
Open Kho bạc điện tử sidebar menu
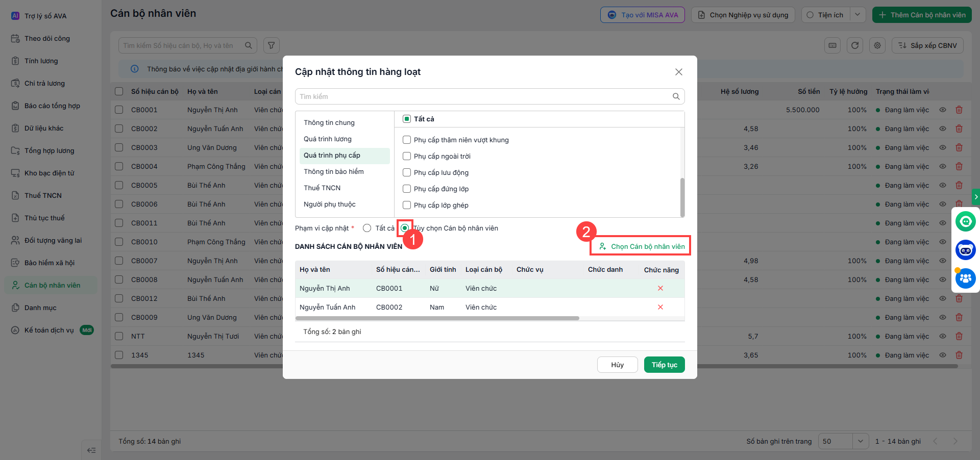pyautogui.click(x=51, y=173)
